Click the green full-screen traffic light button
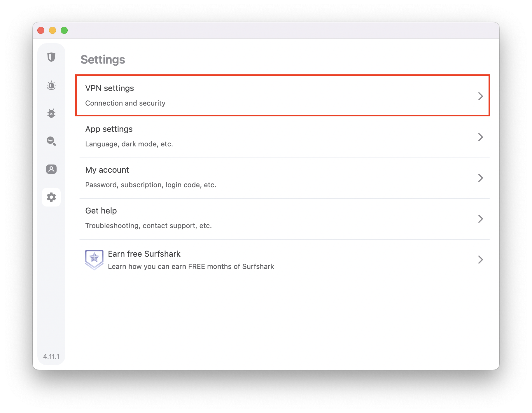 tap(64, 30)
